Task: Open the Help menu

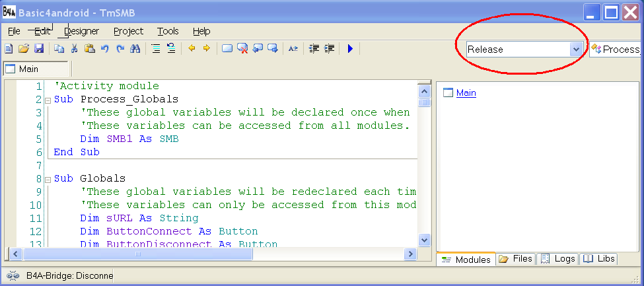Action: [x=201, y=31]
